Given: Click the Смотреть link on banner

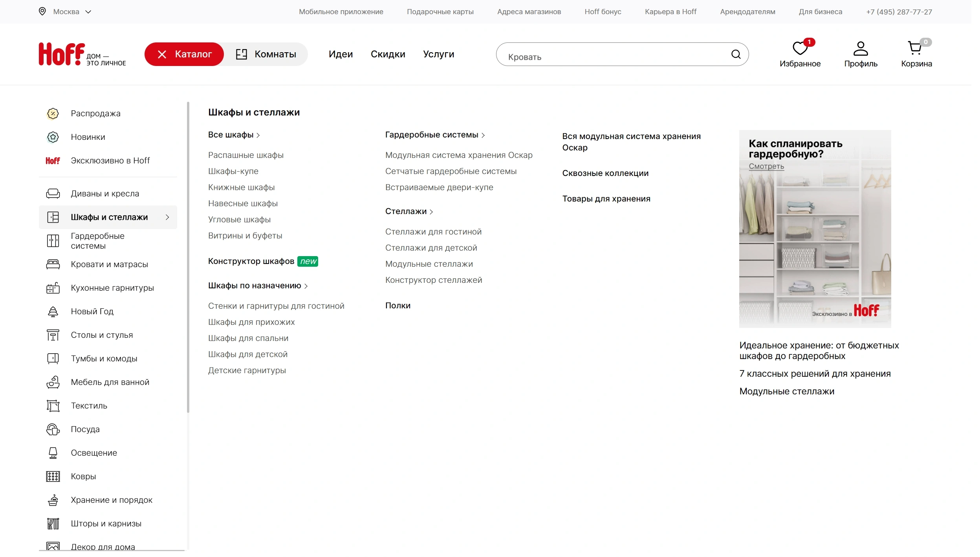Looking at the screenshot, I should [766, 166].
